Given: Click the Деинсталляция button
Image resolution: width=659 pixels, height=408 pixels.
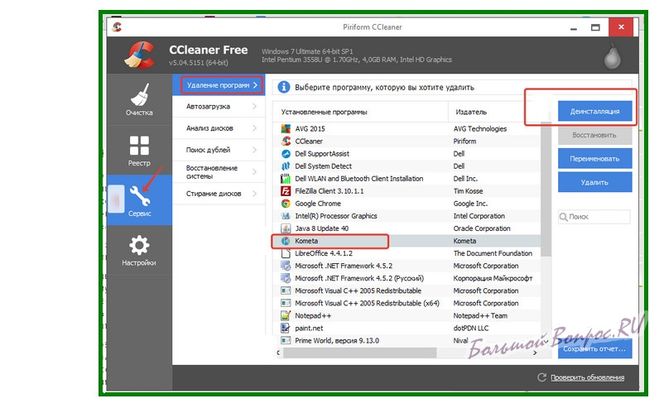Looking at the screenshot, I should [595, 111].
